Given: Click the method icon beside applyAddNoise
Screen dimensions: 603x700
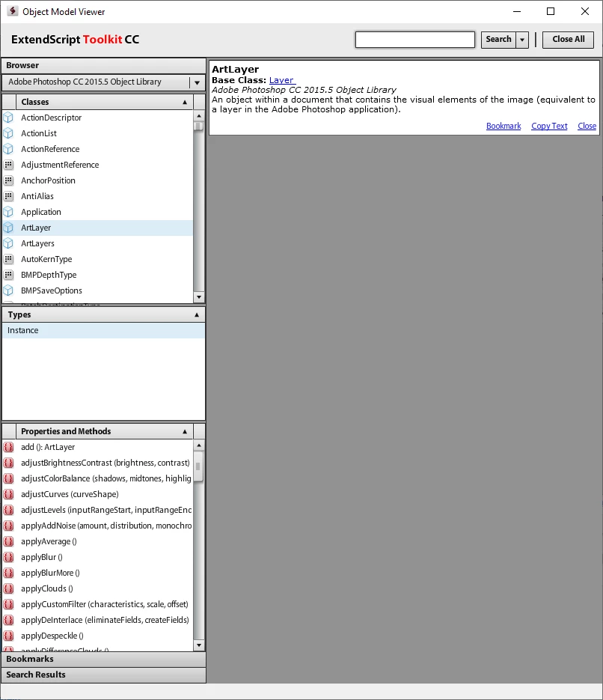Looking at the screenshot, I should (x=8, y=526).
